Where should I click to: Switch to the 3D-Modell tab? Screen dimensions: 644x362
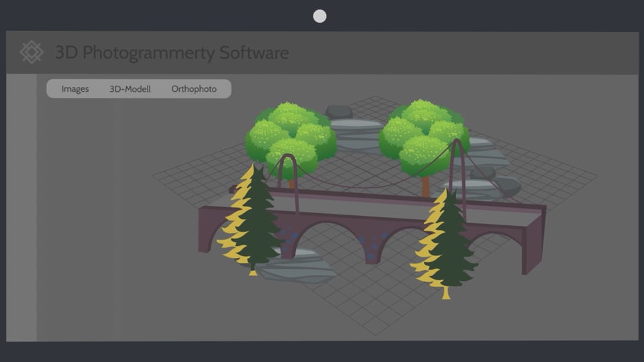[x=129, y=89]
